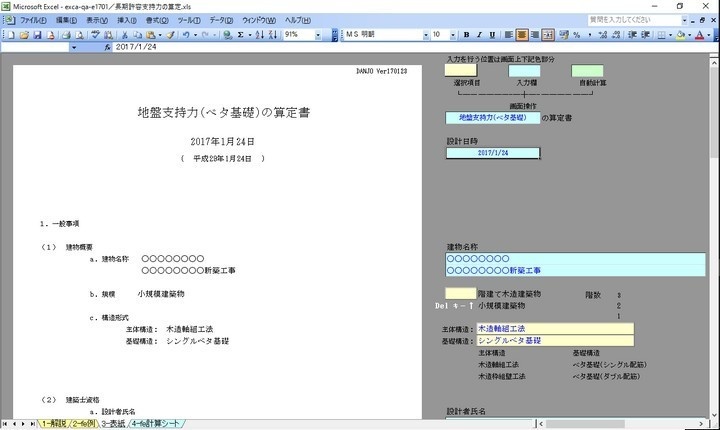Expand AutoSum functions arrow
This screenshot has width=720, height=430.
pos(250,35)
